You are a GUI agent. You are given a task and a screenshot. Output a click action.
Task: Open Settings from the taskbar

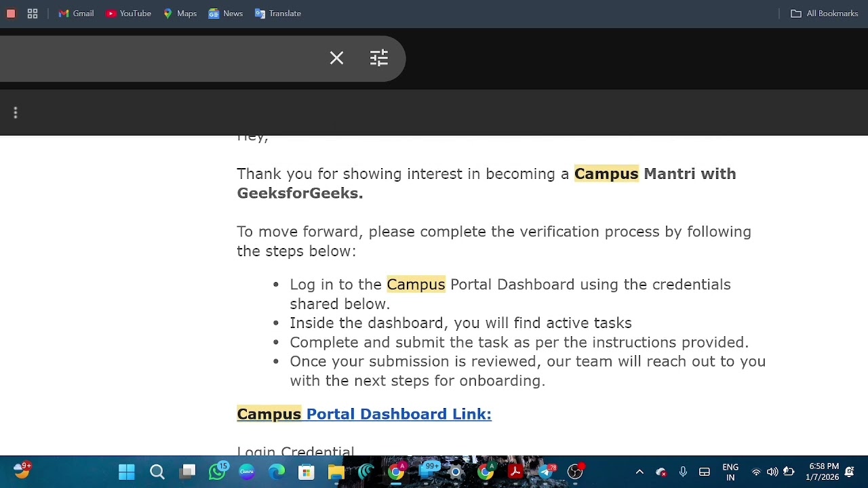[456, 472]
